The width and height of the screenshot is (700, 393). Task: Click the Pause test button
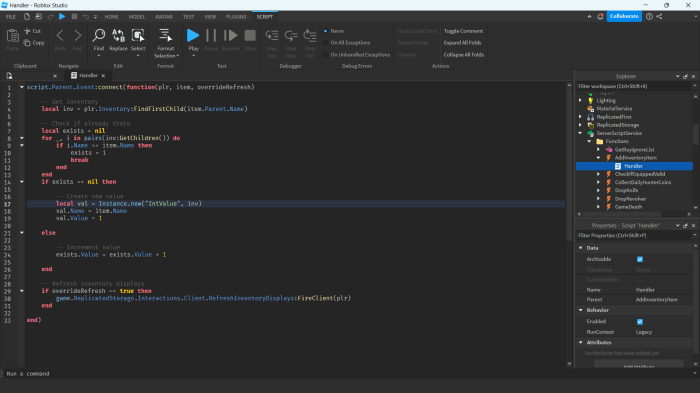point(211,35)
